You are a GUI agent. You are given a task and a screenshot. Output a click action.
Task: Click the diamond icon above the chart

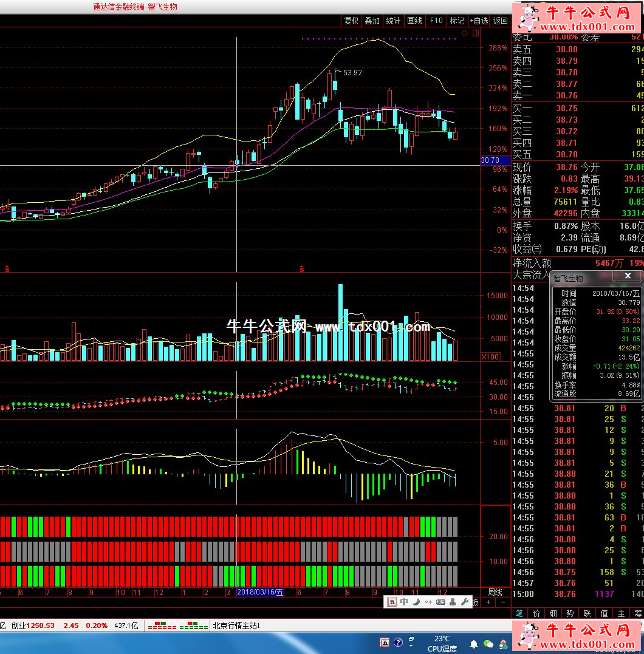465,33
